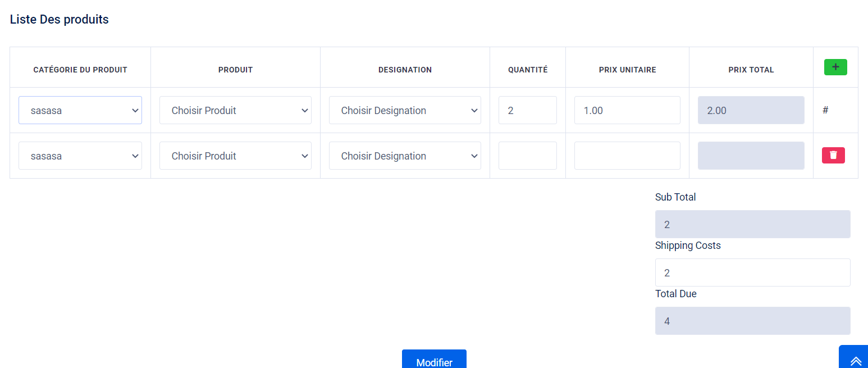
Task: Click the 'Modifier' button
Action: (434, 362)
